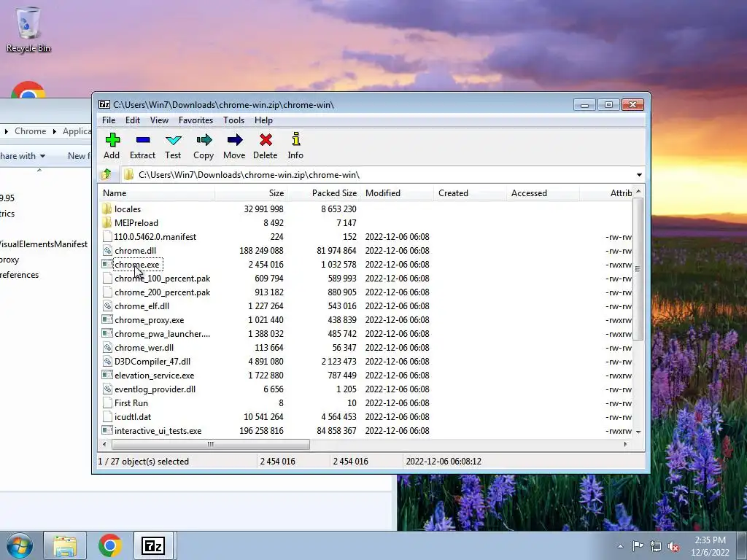The height and width of the screenshot is (560, 747).
Task: Click the Action Center flag tray icon
Action: pyautogui.click(x=638, y=545)
